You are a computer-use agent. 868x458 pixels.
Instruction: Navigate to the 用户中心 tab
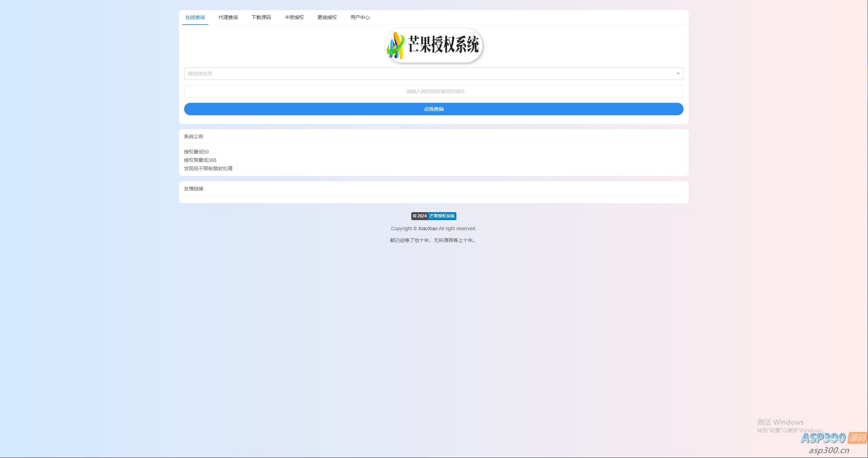coord(360,17)
